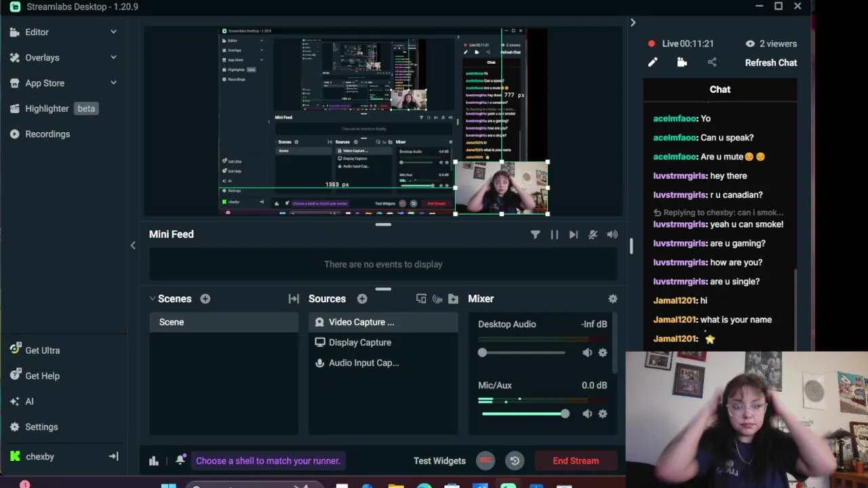Select the Video Capture source row
Image resolution: width=868 pixels, height=488 pixels.
[383, 322]
